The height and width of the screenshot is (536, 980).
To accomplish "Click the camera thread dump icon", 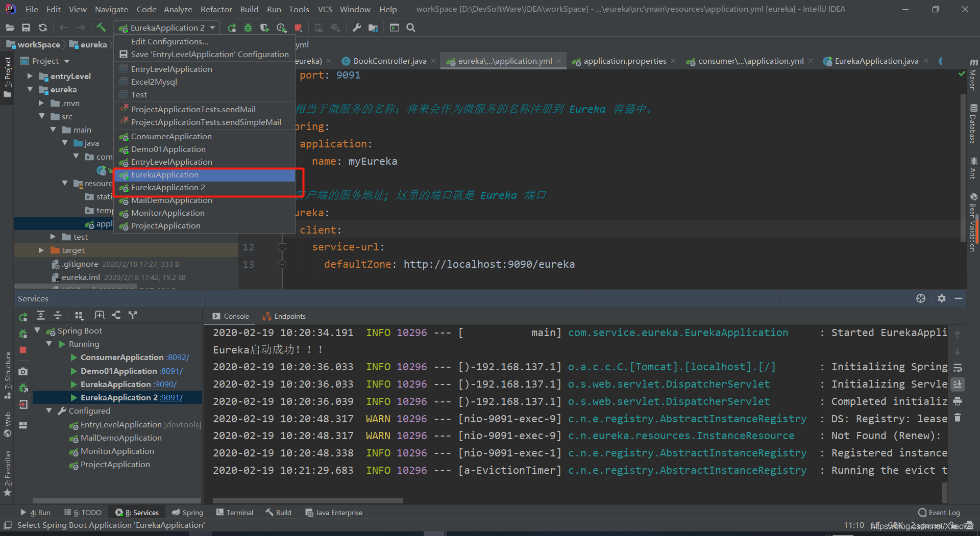I will tap(23, 371).
